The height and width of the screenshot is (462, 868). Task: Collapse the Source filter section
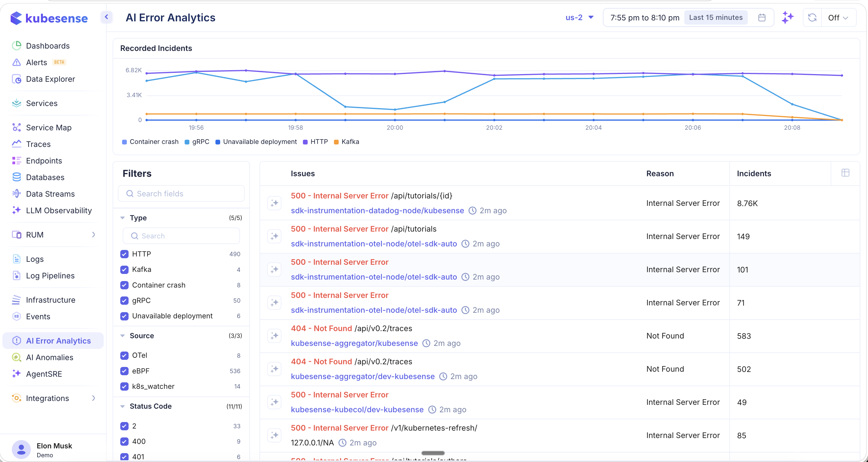tap(123, 336)
